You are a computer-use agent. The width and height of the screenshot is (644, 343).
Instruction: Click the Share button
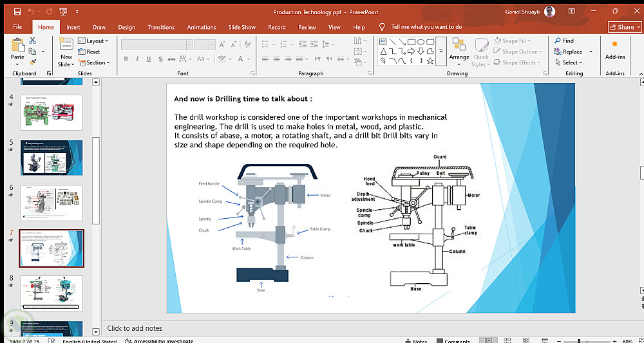click(x=622, y=27)
